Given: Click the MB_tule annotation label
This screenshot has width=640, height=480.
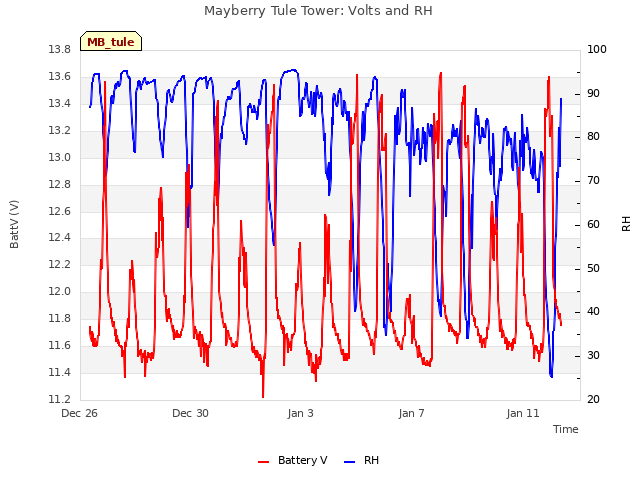Looking at the screenshot, I should tap(111, 42).
